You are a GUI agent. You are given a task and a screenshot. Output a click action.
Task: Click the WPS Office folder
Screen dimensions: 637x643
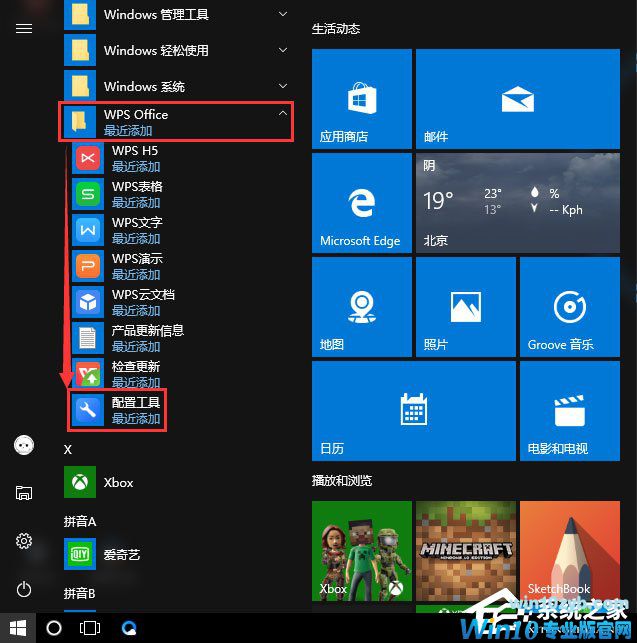[176, 122]
